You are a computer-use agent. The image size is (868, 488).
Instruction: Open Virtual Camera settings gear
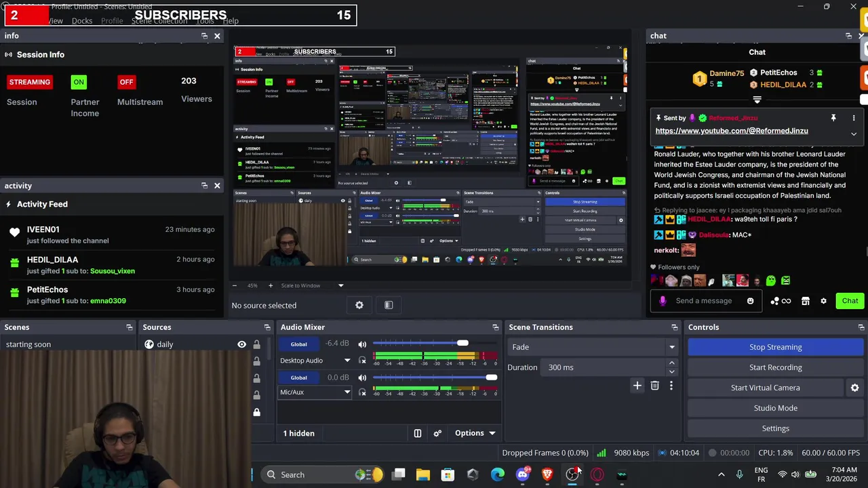coord(854,388)
